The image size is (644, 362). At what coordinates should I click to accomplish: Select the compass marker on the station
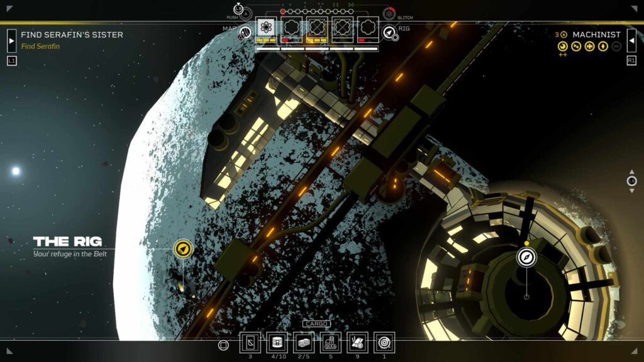click(526, 256)
